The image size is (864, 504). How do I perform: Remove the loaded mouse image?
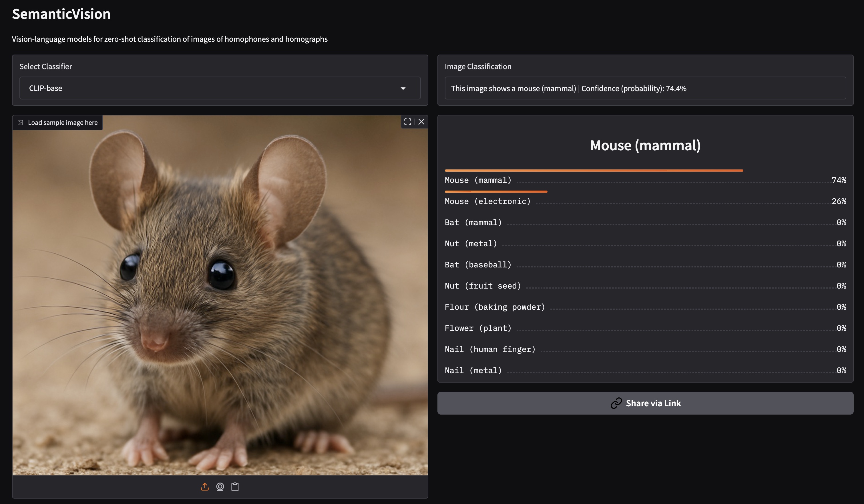click(x=421, y=122)
